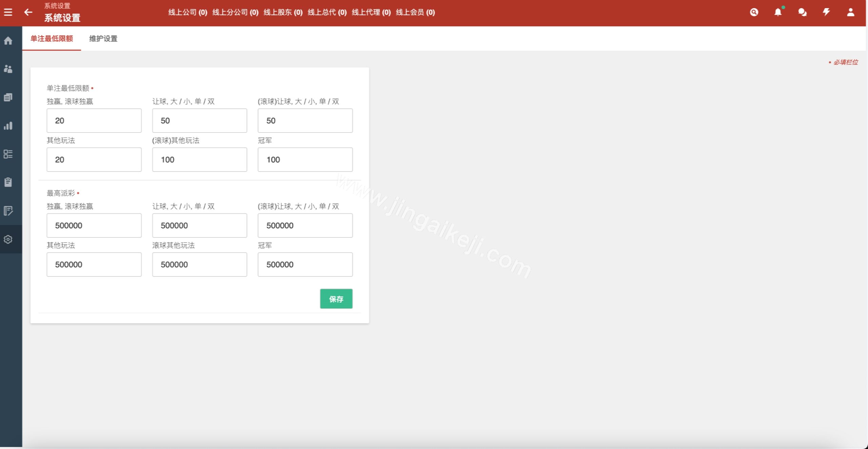Image resolution: width=868 pixels, height=449 pixels.
Task: Select the settings gear icon in the sidebar
Action: (x=8, y=239)
